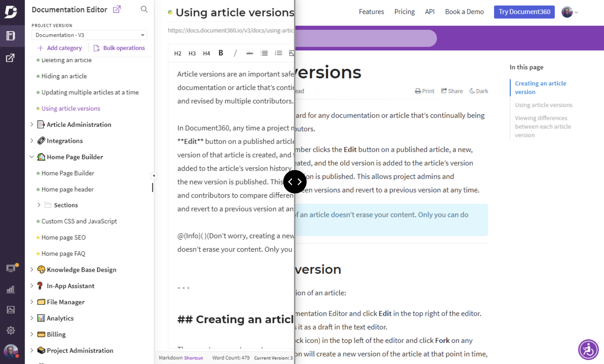Open Updating multiple articles at a time

point(90,92)
